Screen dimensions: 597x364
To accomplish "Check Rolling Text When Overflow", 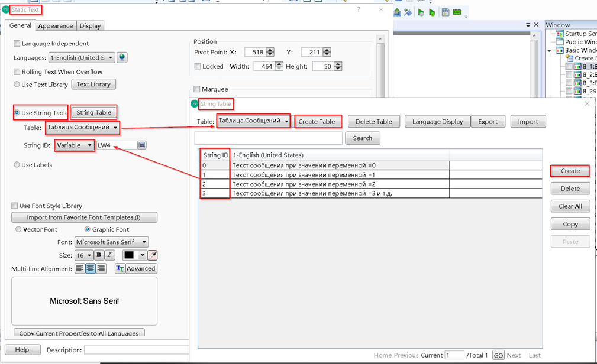I will coord(17,72).
